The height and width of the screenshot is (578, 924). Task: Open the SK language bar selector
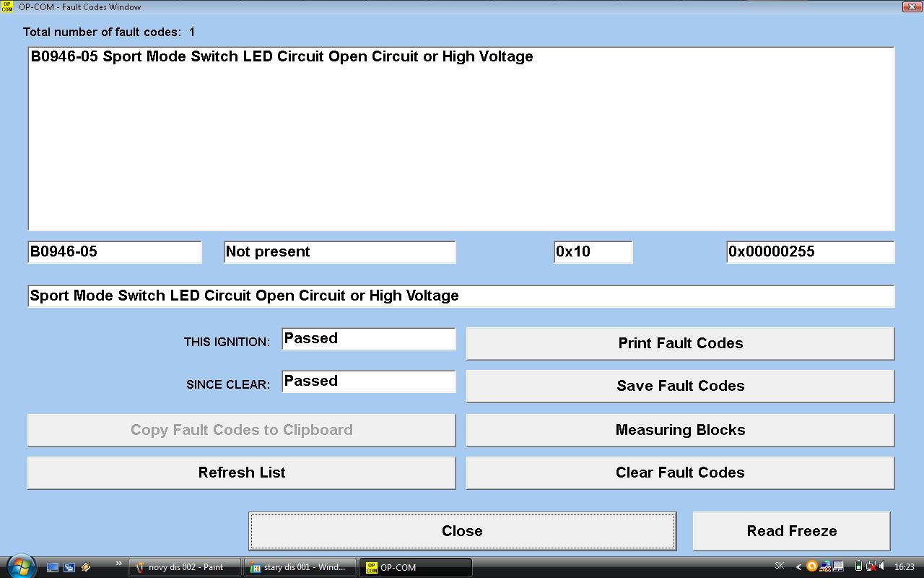(780, 566)
